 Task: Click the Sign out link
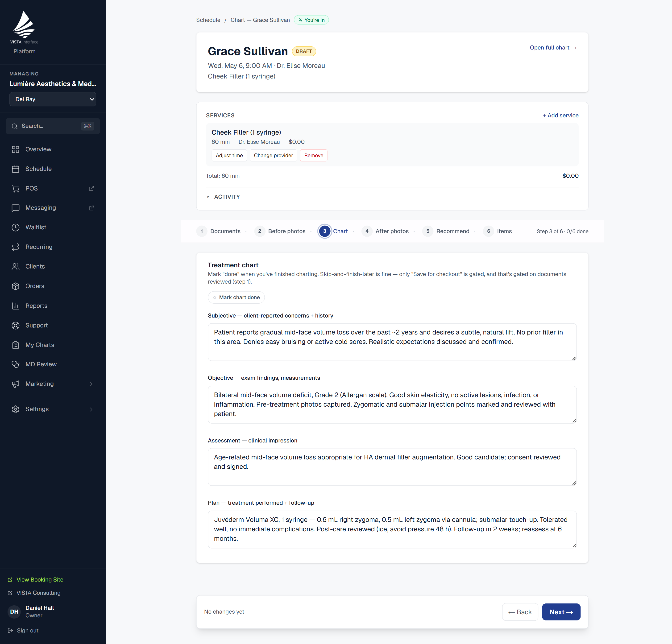click(27, 630)
